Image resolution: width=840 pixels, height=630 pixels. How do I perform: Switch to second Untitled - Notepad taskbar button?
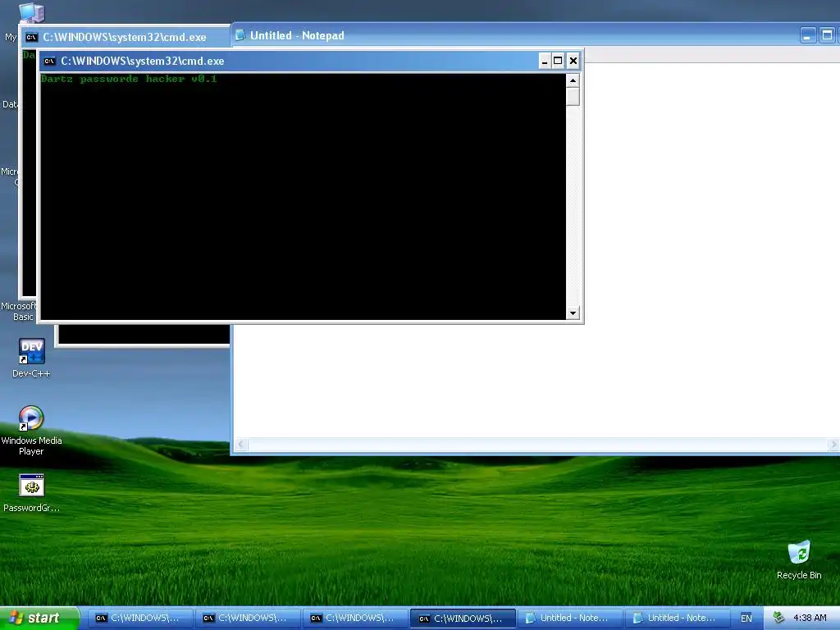tap(678, 618)
